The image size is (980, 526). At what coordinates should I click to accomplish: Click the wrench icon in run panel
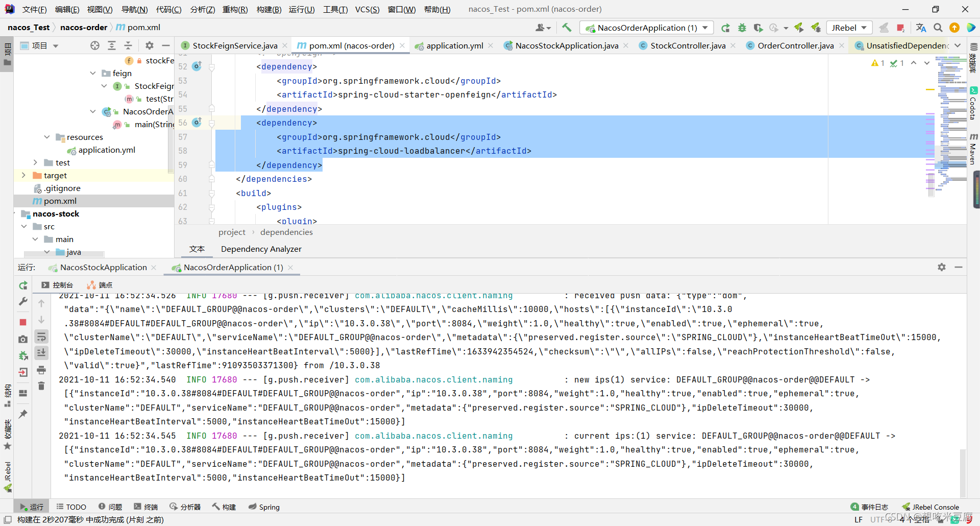pyautogui.click(x=23, y=302)
